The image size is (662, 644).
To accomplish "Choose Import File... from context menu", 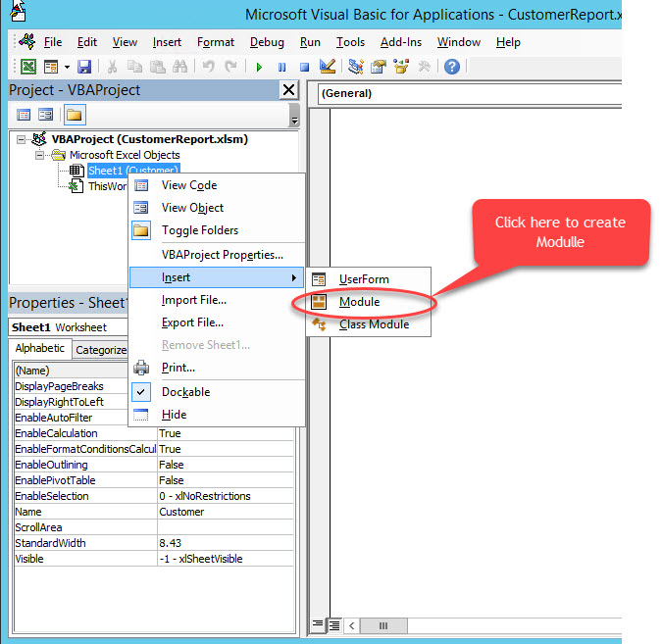I will 217,300.
